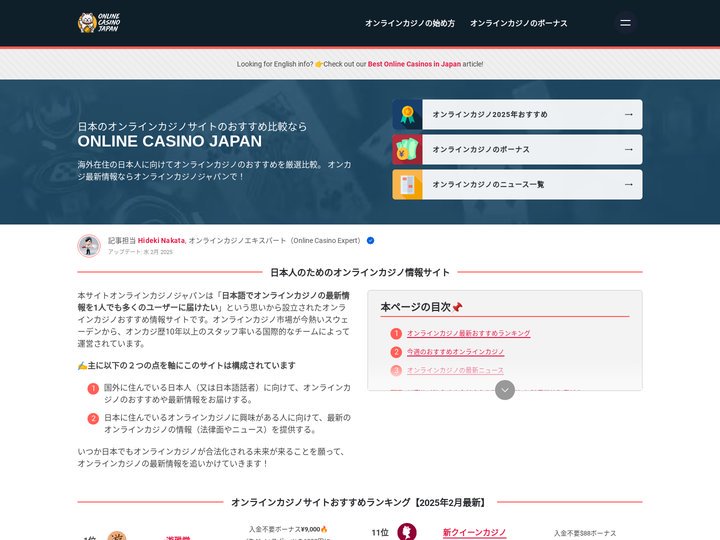The image size is (720, 540).
Task: Open オンラインカジノ2025年おすすめ card
Action: tap(517, 114)
